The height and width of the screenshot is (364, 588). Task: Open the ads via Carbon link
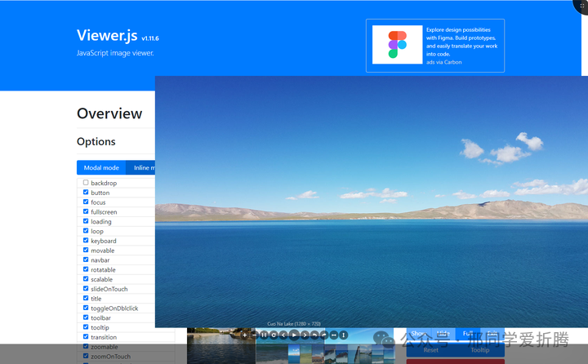[x=443, y=62]
